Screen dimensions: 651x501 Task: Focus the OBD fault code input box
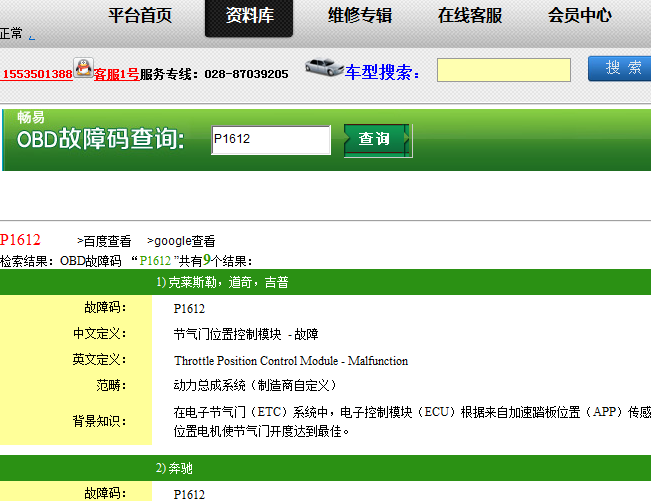(x=270, y=139)
